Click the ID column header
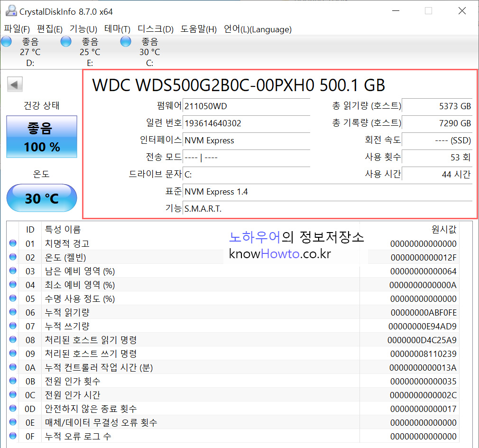Image resolution: width=479 pixels, height=448 pixels. tap(30, 229)
